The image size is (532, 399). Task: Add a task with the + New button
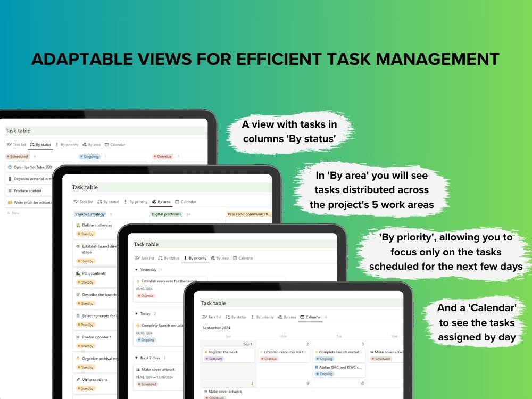pos(13,213)
